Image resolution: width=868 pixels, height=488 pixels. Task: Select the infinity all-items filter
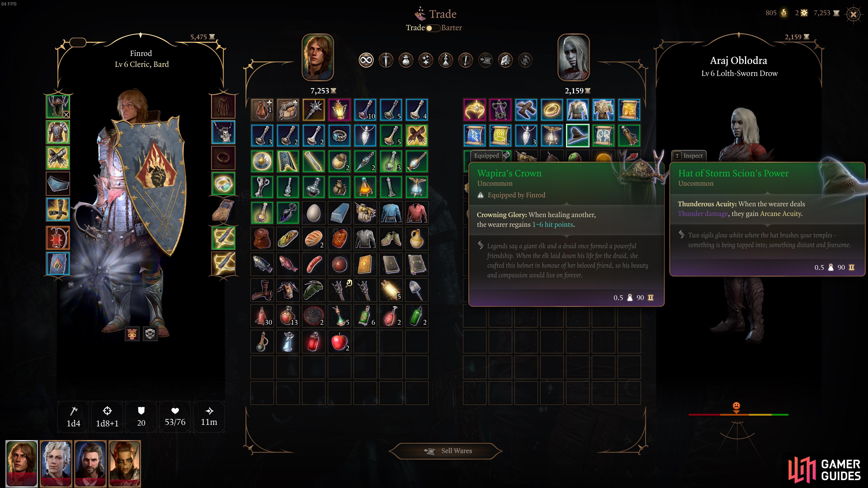pyautogui.click(x=366, y=60)
